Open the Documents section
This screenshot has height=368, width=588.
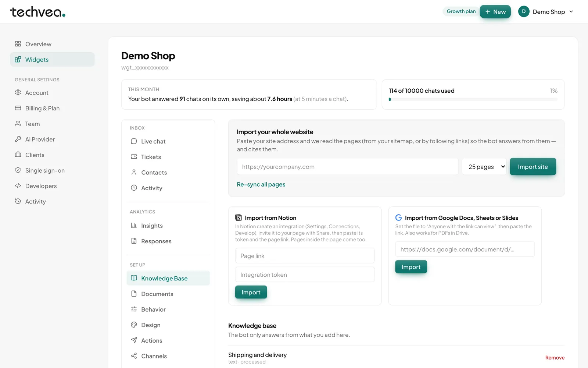[x=168, y=294]
